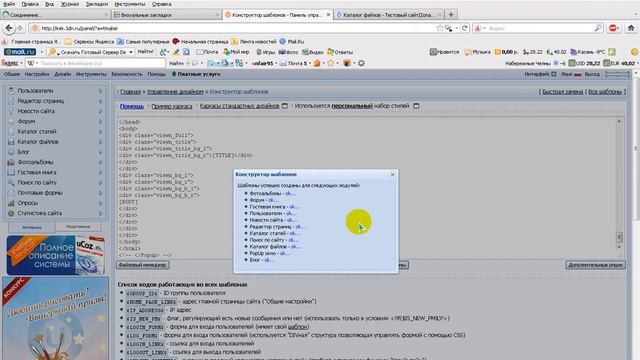Click the magnifier icon in the Yandex search box
This screenshot has height=360, width=640.
598,28
